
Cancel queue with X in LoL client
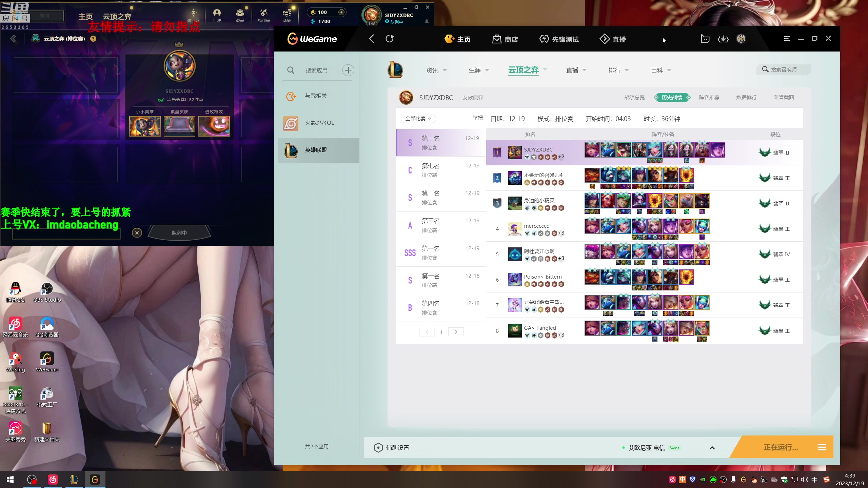click(137, 233)
